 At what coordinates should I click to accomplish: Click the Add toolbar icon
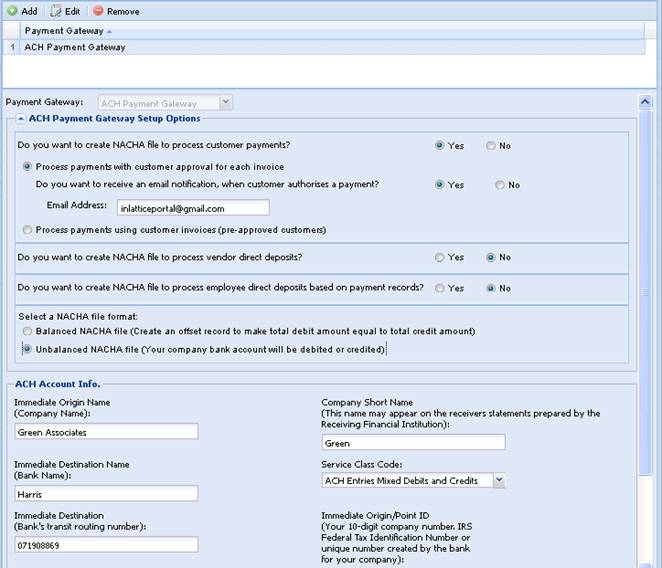(12, 11)
